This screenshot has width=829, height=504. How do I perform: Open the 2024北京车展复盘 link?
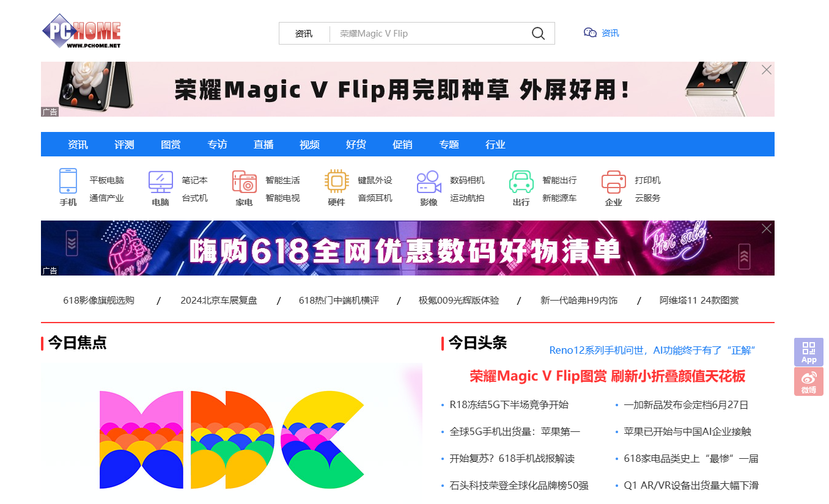pyautogui.click(x=219, y=301)
